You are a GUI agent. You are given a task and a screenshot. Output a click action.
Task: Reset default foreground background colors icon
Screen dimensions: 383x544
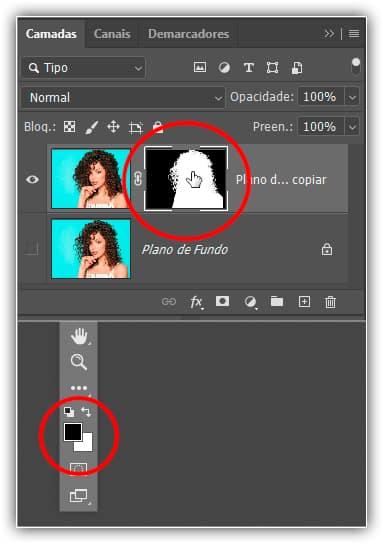[x=69, y=412]
